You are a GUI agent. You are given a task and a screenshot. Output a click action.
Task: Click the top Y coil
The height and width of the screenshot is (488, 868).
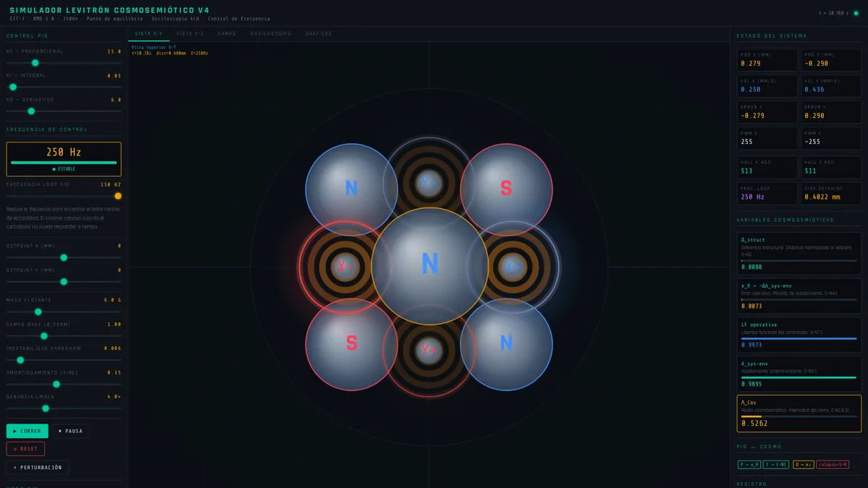(x=429, y=182)
